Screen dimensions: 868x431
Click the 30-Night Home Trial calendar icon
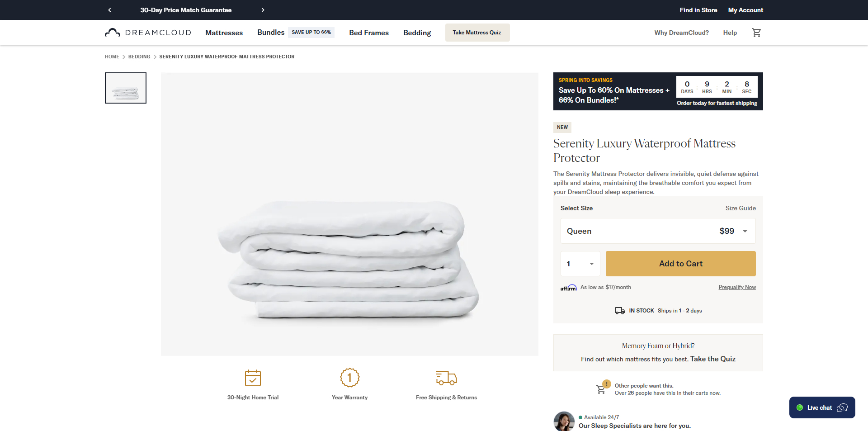253,378
